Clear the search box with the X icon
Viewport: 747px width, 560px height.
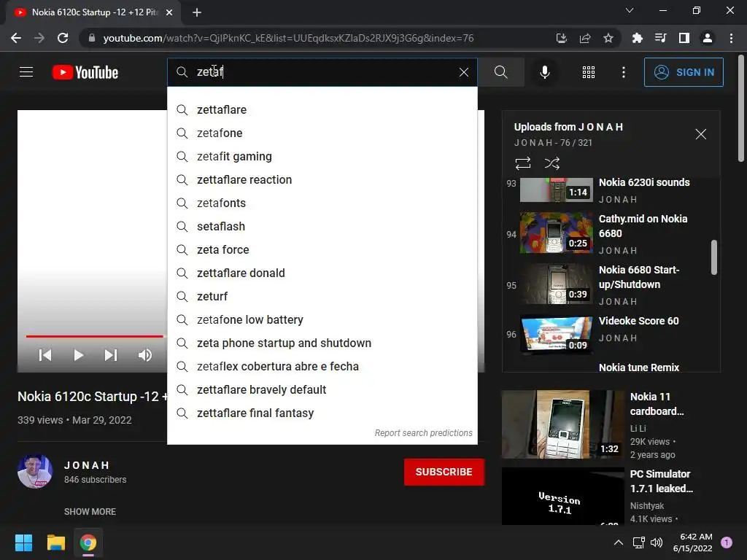coord(463,72)
